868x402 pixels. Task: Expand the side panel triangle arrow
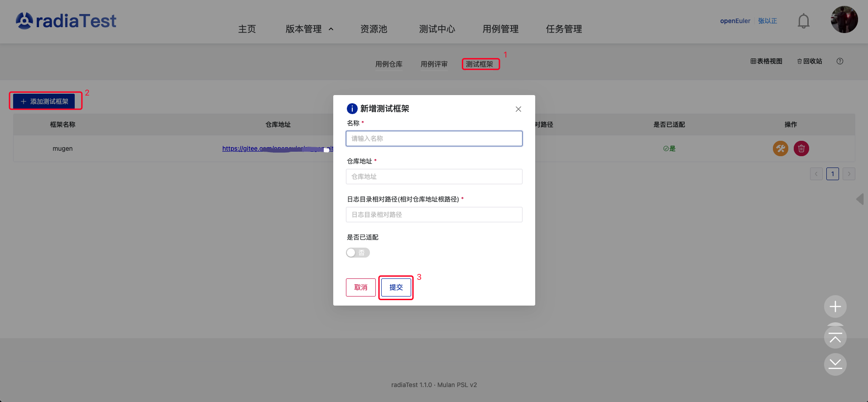(x=860, y=199)
